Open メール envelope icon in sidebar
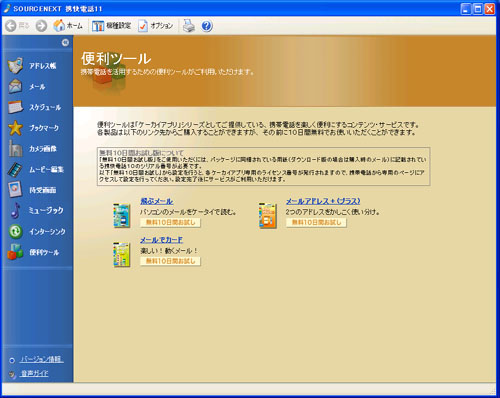 coord(15,86)
